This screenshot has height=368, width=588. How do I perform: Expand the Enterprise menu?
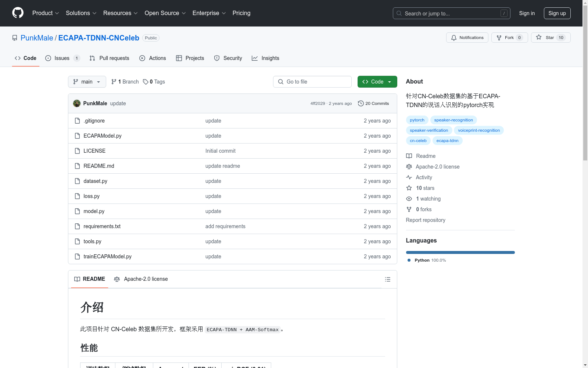[209, 13]
